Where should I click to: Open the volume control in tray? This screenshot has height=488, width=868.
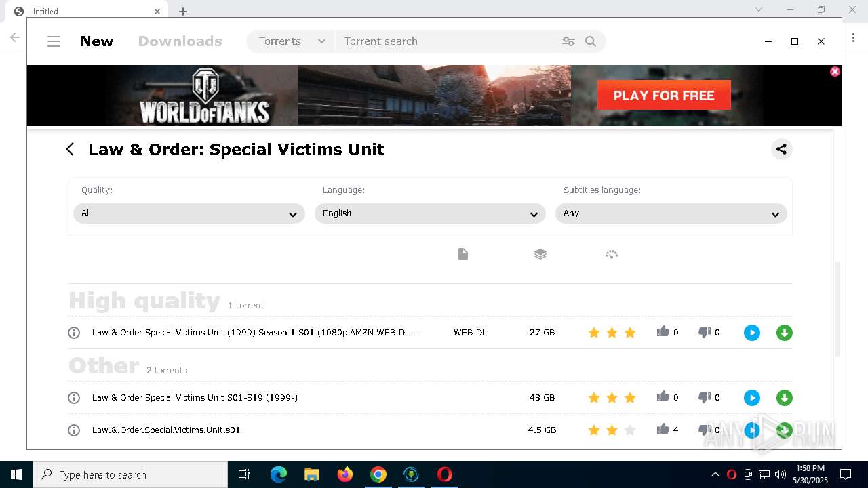point(781,474)
